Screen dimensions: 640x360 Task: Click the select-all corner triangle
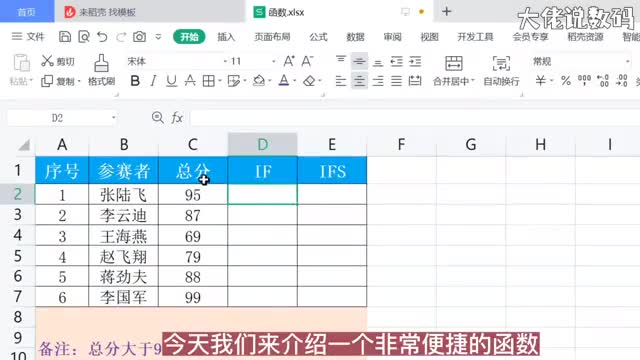tap(24, 144)
